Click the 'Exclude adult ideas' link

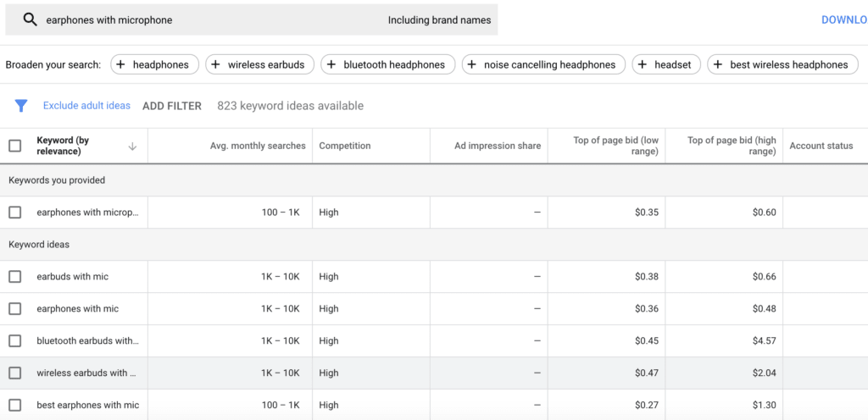[86, 106]
